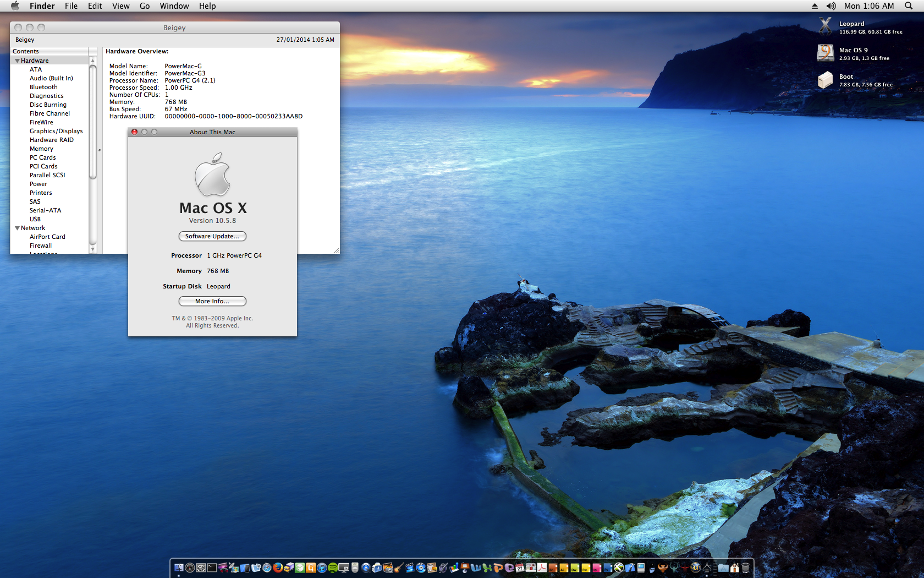Select Bluetooth in Hardware list
Screen dimensions: 924x578
tap(43, 87)
